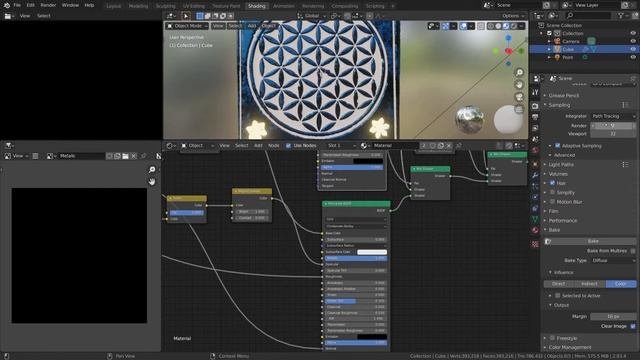Toggle the Color influence button
This screenshot has width=640, height=360.
coord(621,284)
